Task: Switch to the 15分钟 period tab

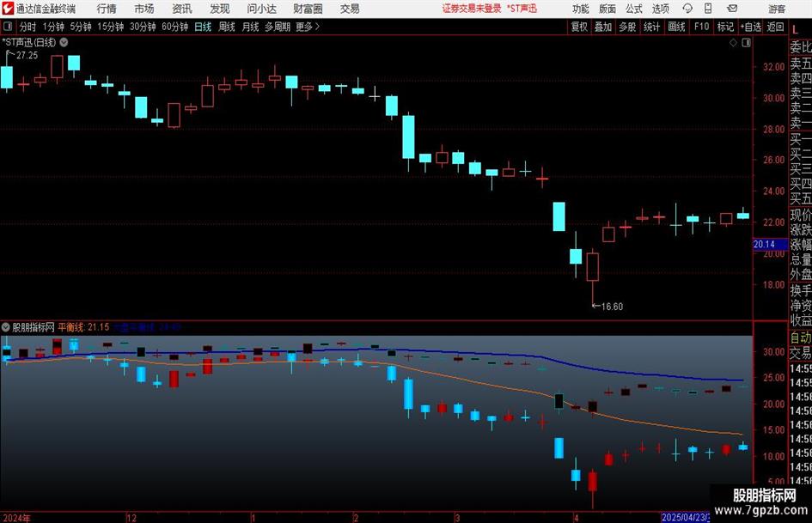Action: tap(111, 27)
